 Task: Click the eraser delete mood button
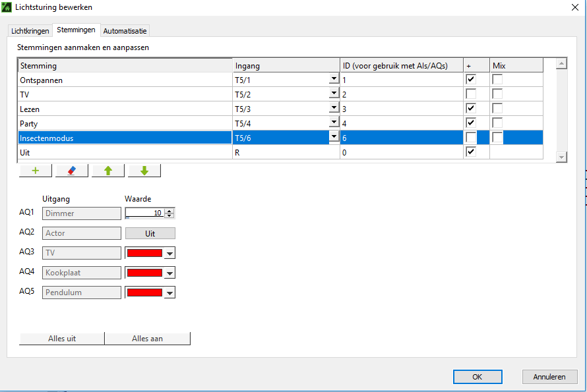pos(72,171)
